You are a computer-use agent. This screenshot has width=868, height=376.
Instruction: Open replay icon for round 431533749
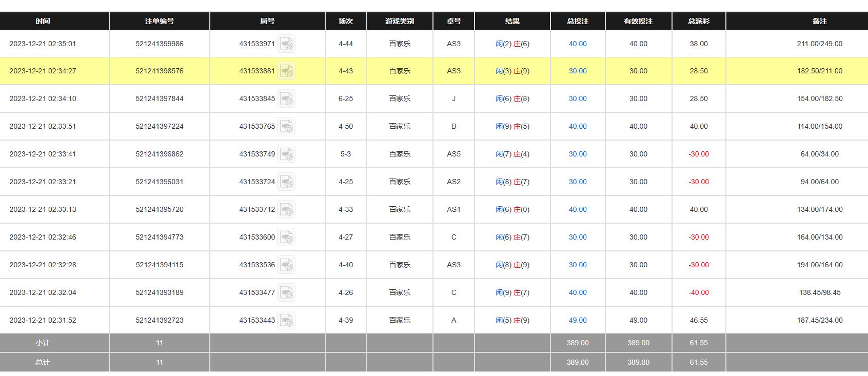286,154
